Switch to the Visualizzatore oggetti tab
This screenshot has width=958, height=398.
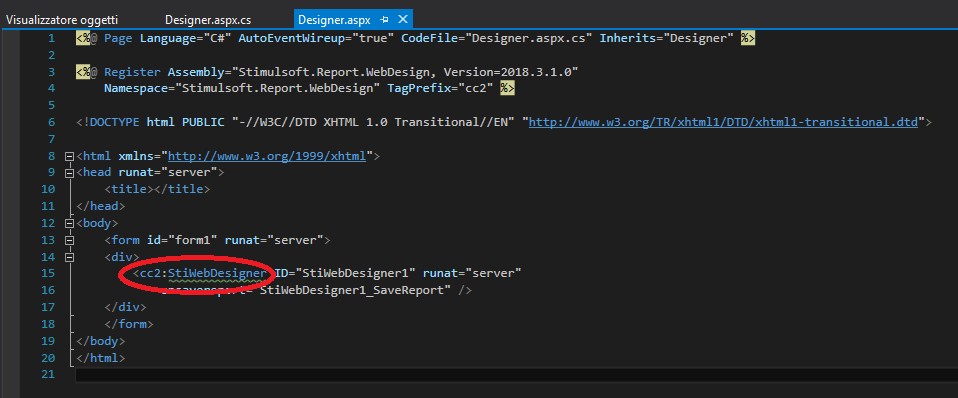pos(62,20)
